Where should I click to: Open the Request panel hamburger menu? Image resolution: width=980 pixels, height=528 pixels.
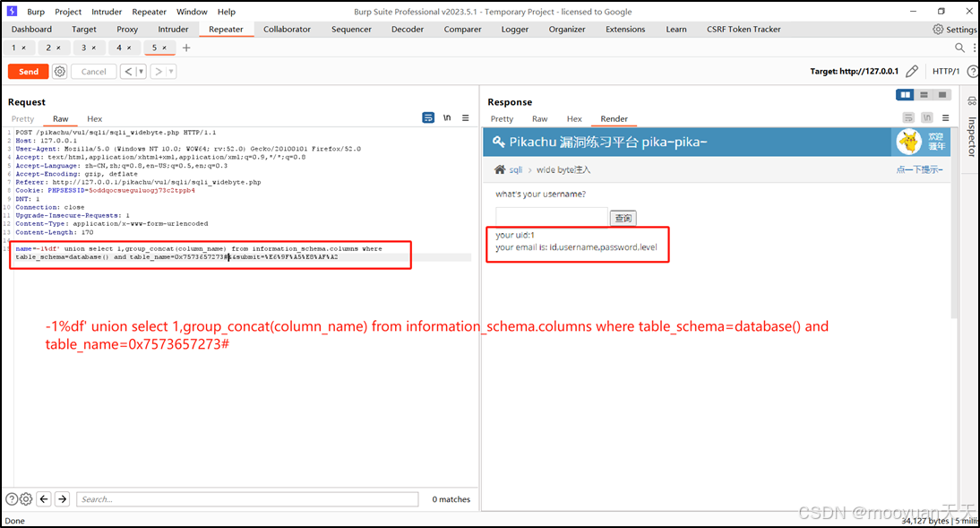[466, 117]
